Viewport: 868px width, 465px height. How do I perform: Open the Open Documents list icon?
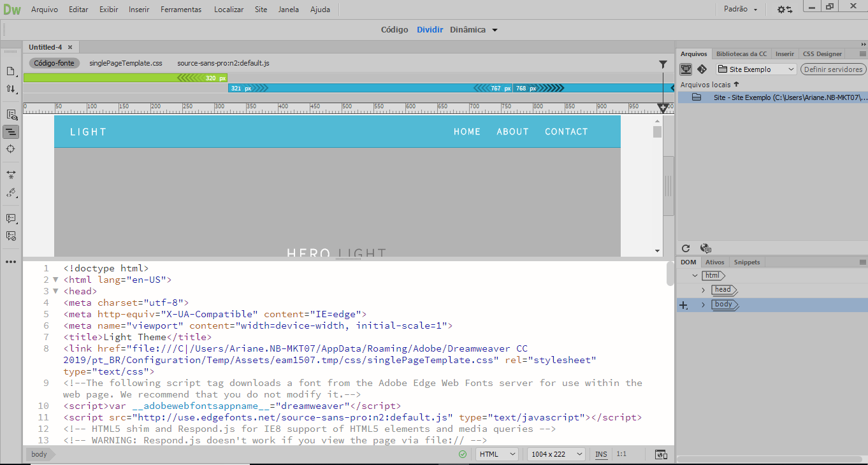click(11, 71)
